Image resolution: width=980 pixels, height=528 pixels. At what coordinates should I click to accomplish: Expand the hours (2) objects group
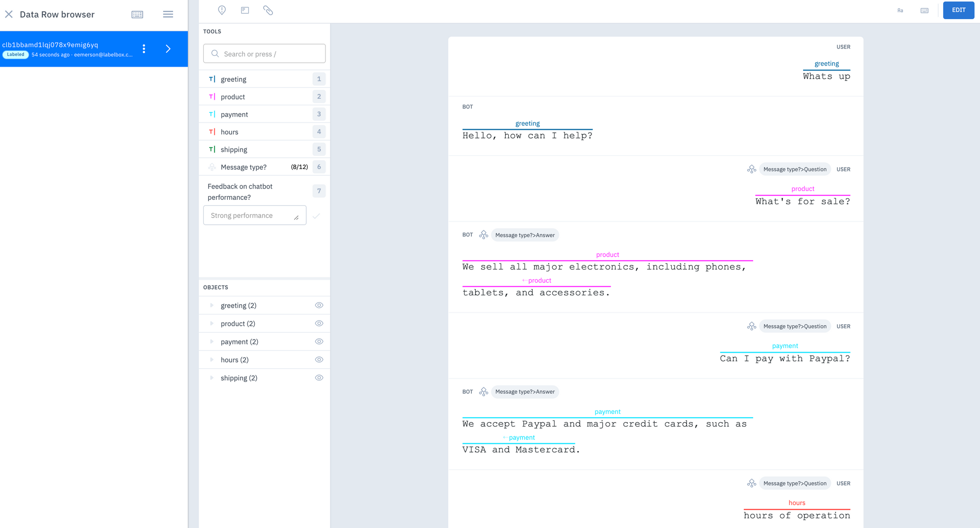(212, 360)
